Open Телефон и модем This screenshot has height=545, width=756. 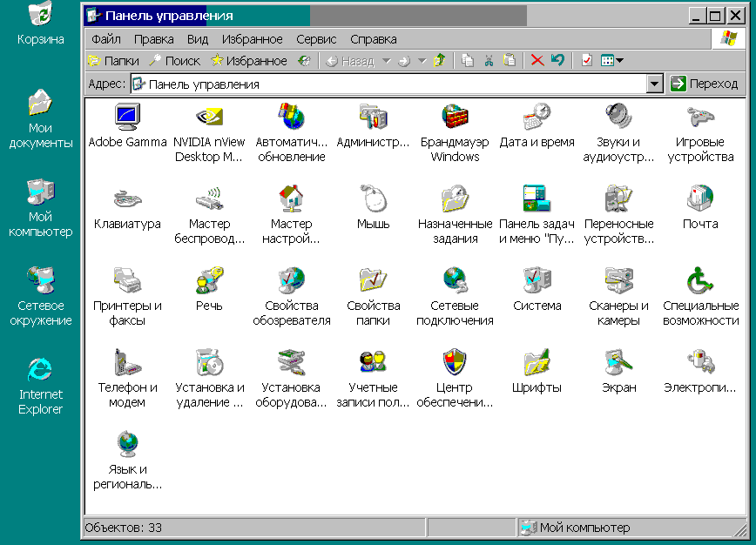pos(127,380)
